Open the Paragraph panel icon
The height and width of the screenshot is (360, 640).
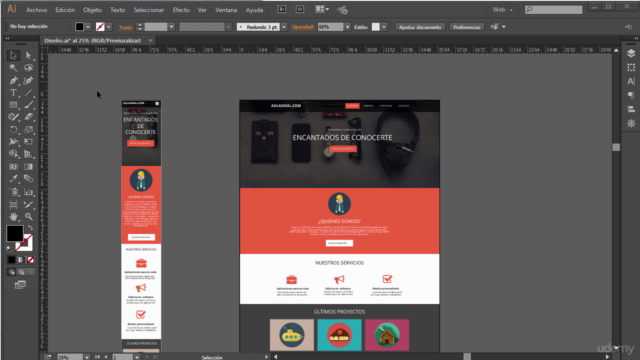coord(631,95)
